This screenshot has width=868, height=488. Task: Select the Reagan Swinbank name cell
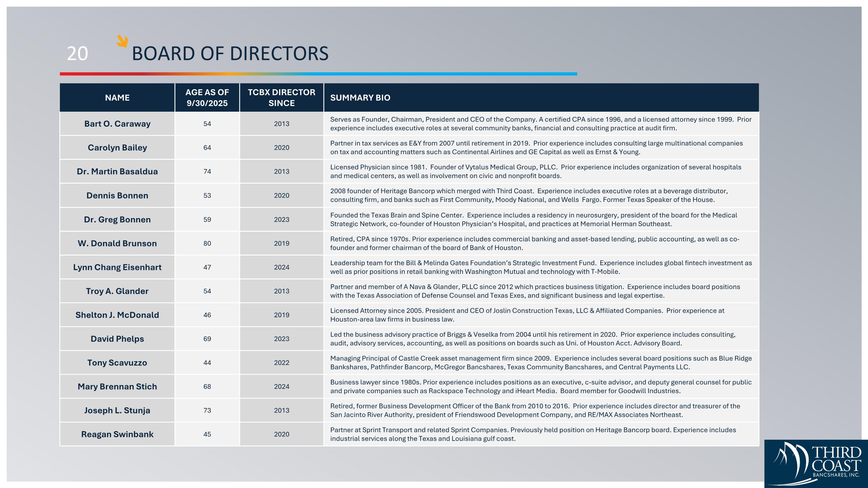[117, 434]
